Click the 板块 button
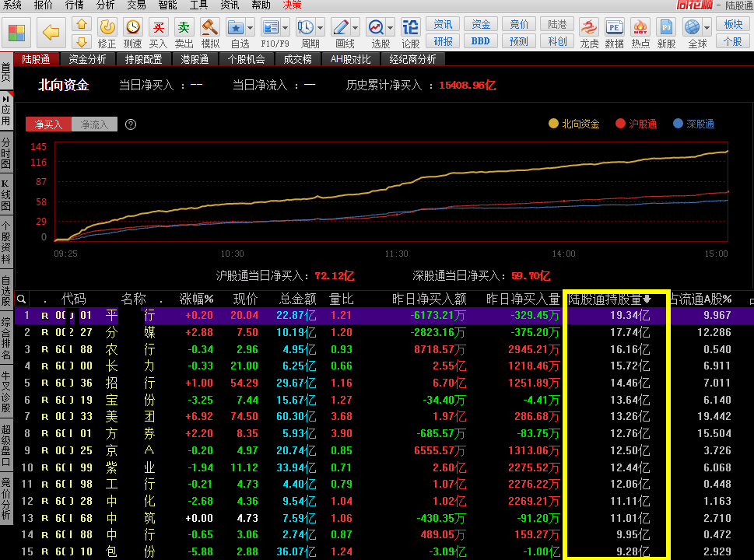This screenshot has width=754, height=560. pyautogui.click(x=733, y=25)
